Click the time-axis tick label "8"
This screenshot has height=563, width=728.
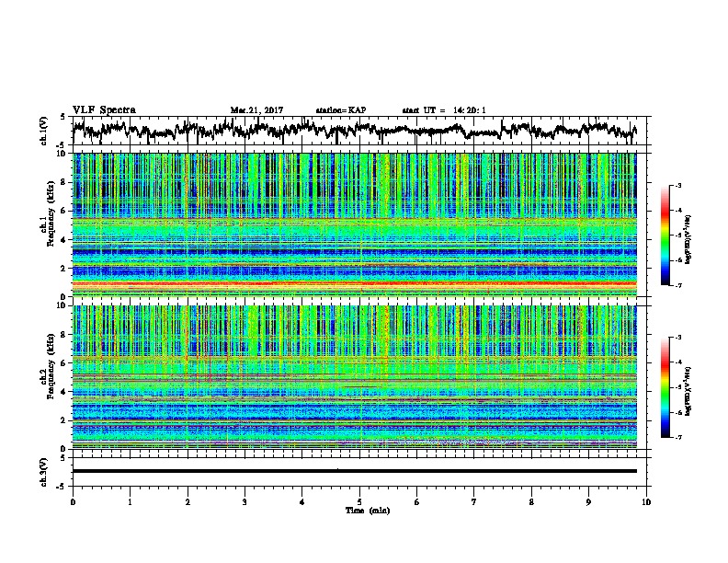531,502
